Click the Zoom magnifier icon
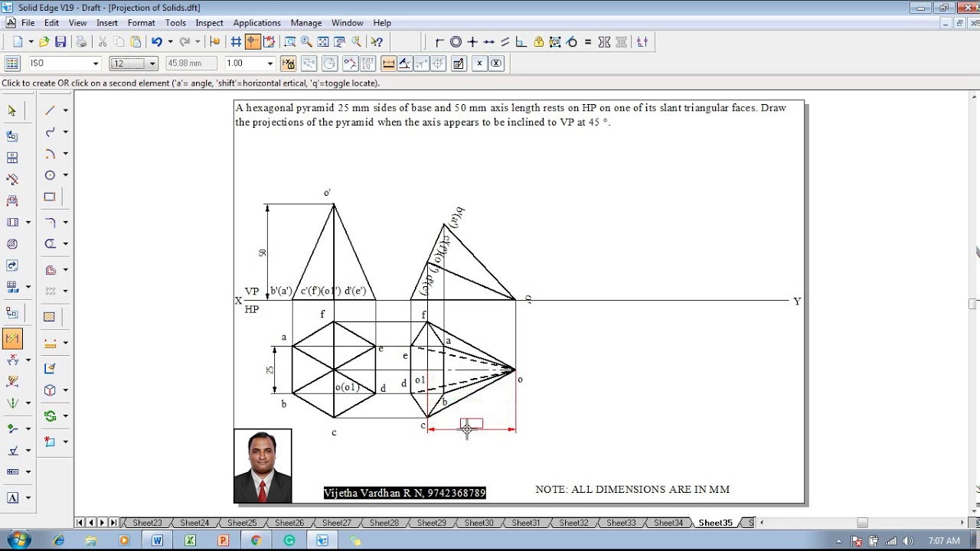Screen dimensions: 980x551 (306, 42)
